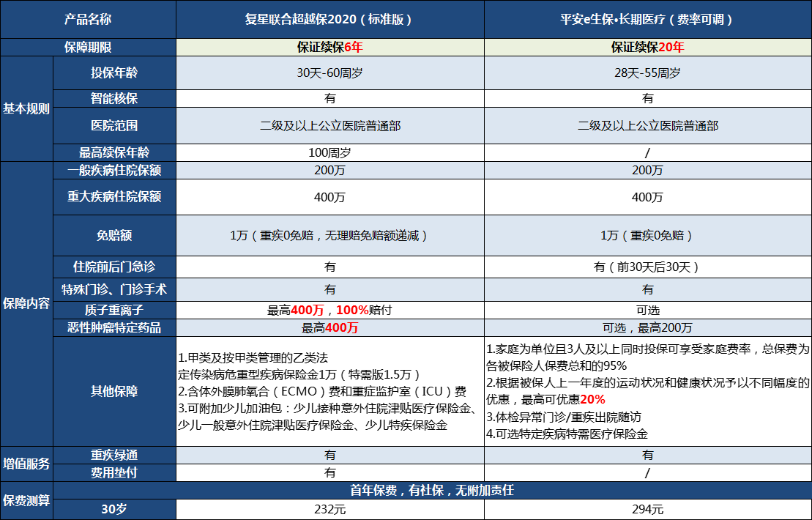This screenshot has width=812, height=520.
Task: Select the 最高续保年龄 row label
Action: point(114,152)
